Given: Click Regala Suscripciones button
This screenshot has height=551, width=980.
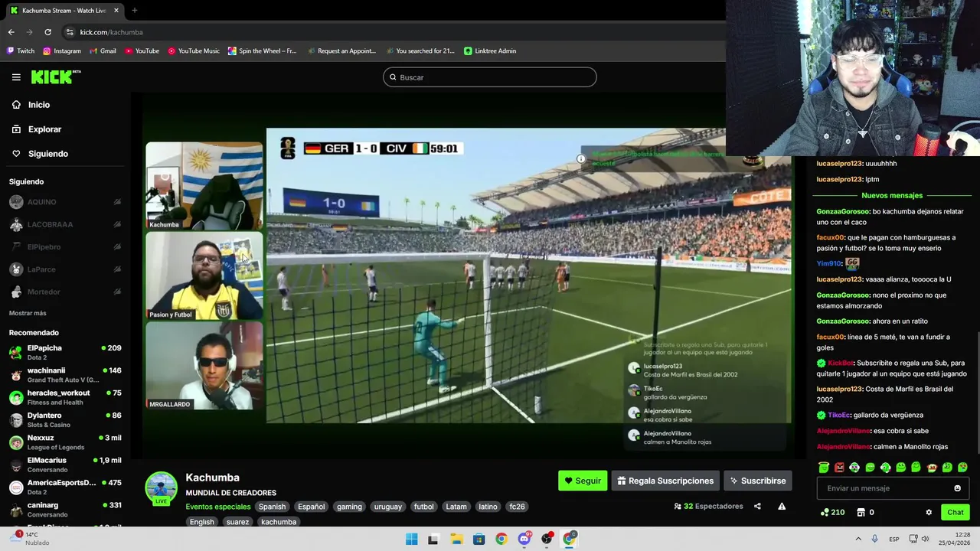Looking at the screenshot, I should coord(665,481).
